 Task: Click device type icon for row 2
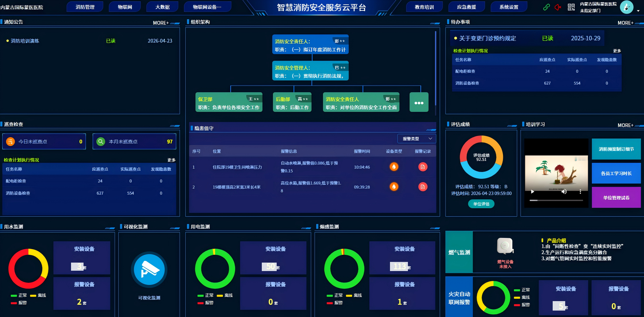pyautogui.click(x=394, y=187)
